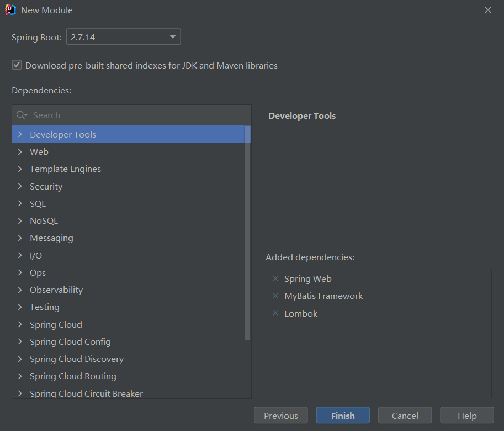The width and height of the screenshot is (504, 431).
Task: Expand the Observability category chevron
Action: 20,290
